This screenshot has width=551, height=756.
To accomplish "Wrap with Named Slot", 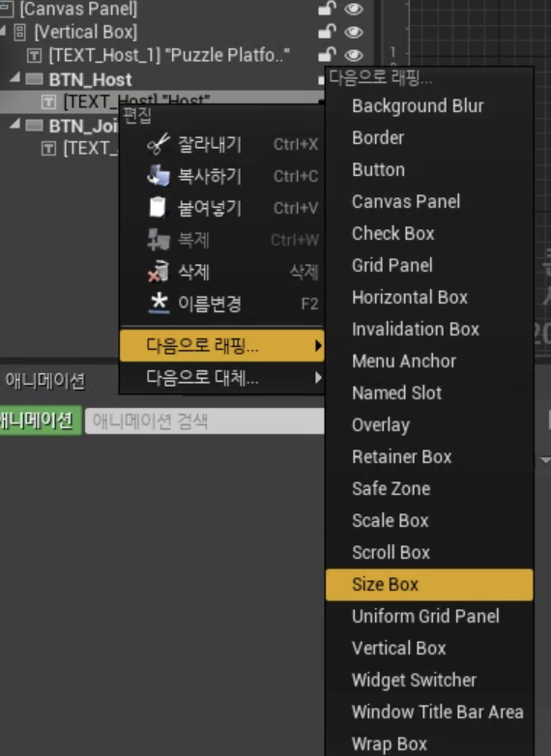I will click(x=429, y=393).
